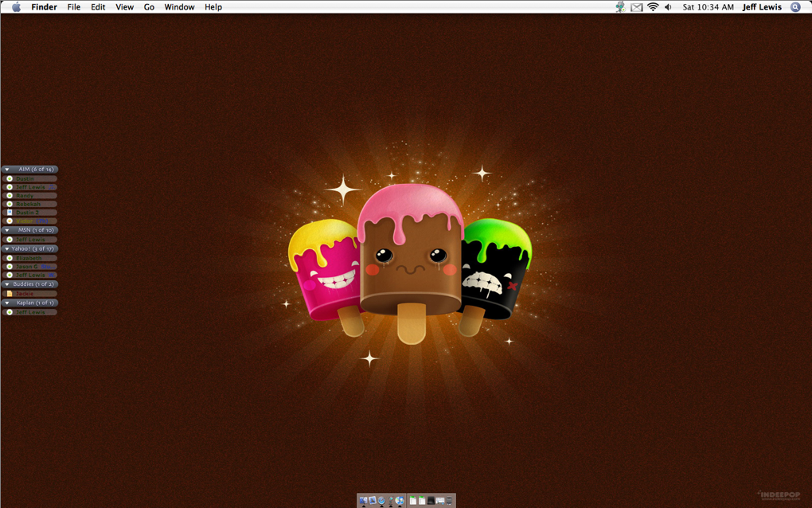Open the View menu
The width and height of the screenshot is (812, 508).
point(124,6)
